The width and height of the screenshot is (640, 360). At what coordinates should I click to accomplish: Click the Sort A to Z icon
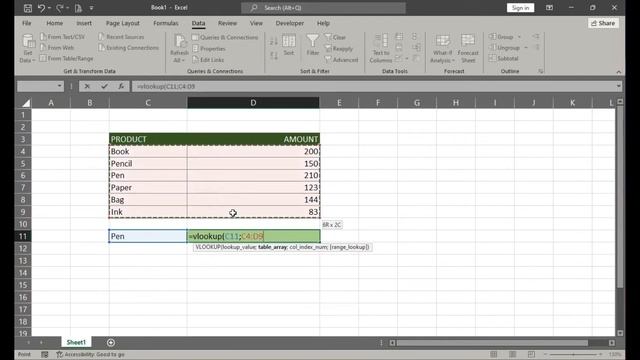(273, 41)
